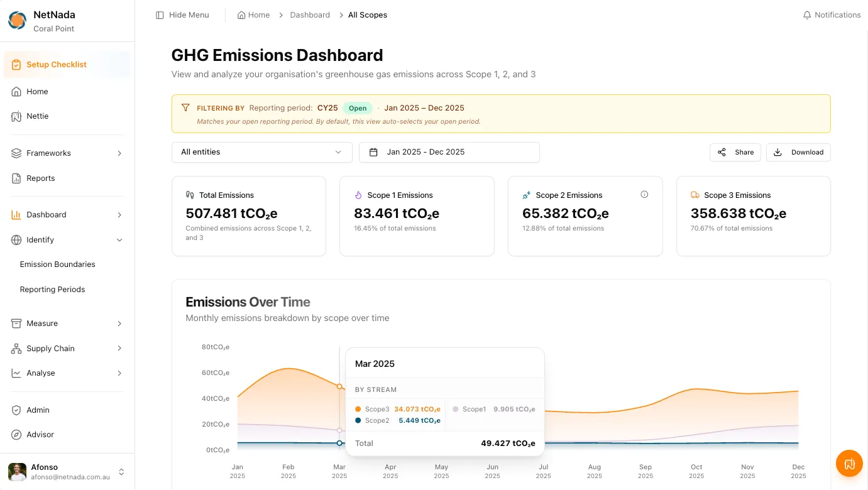868x490 pixels.
Task: Click the Home breadcrumb link
Action: point(253,15)
